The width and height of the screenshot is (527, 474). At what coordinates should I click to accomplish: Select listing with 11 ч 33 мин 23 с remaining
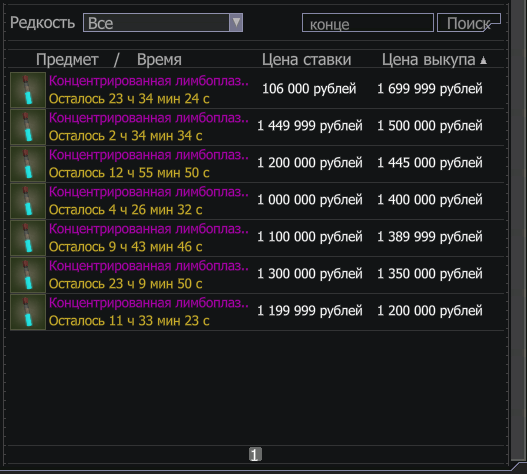257,312
